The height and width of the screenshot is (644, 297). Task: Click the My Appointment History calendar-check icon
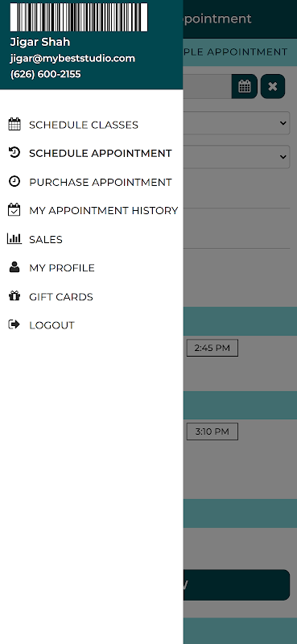point(14,210)
